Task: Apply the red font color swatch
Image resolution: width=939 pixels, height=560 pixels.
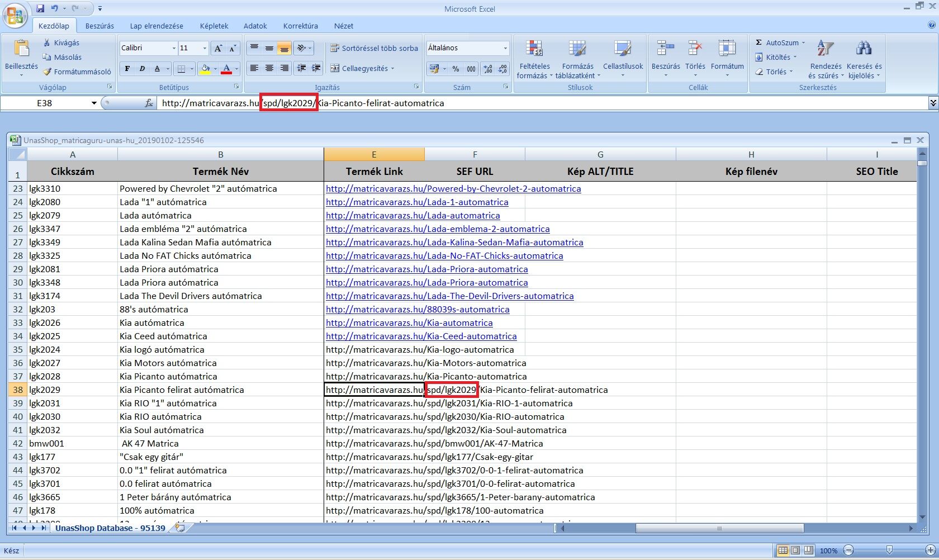Action: click(226, 69)
